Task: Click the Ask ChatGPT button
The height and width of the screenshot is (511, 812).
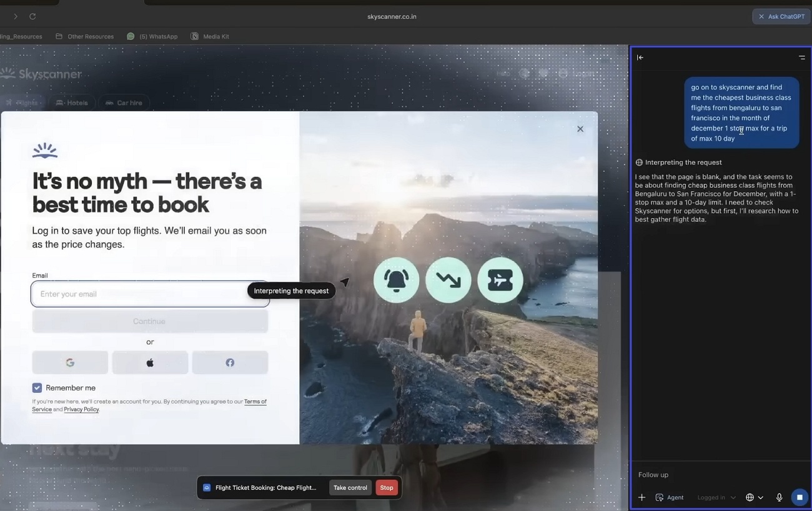Action: pos(781,16)
